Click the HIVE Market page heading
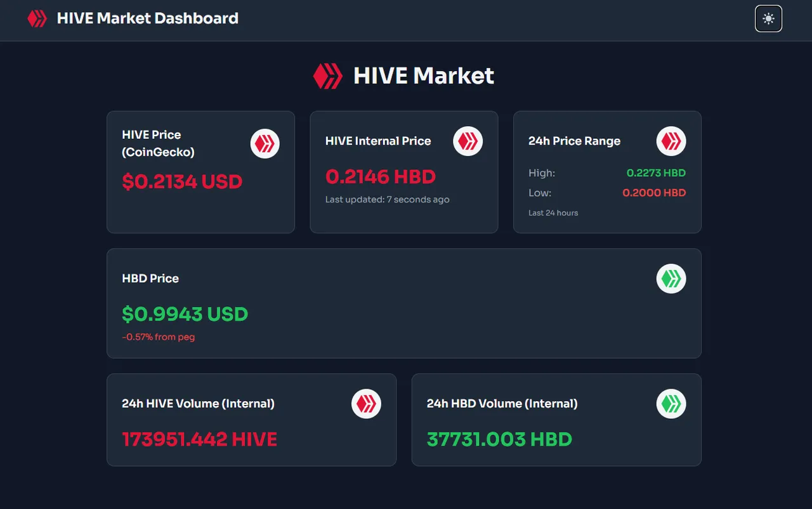 (x=424, y=76)
